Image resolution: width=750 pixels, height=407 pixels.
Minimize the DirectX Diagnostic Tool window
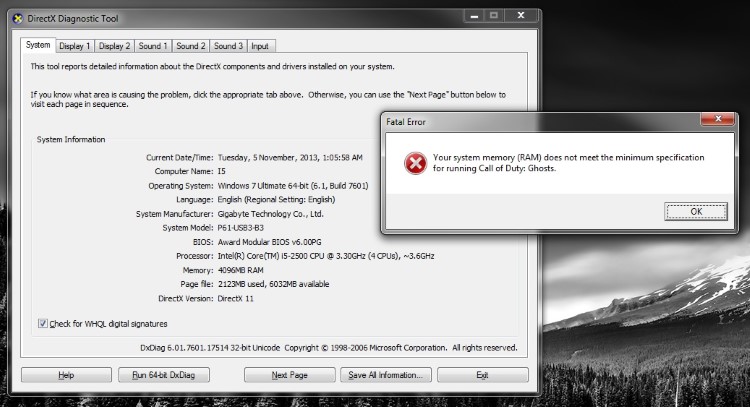click(474, 16)
